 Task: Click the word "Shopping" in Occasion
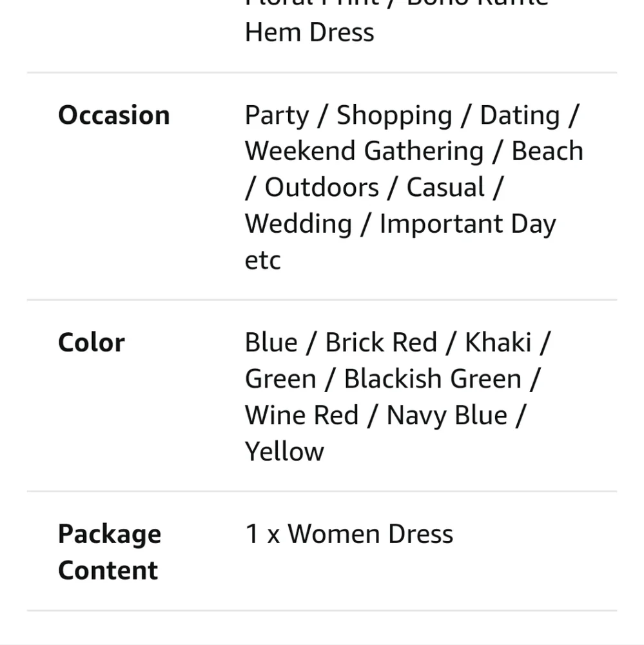394,115
